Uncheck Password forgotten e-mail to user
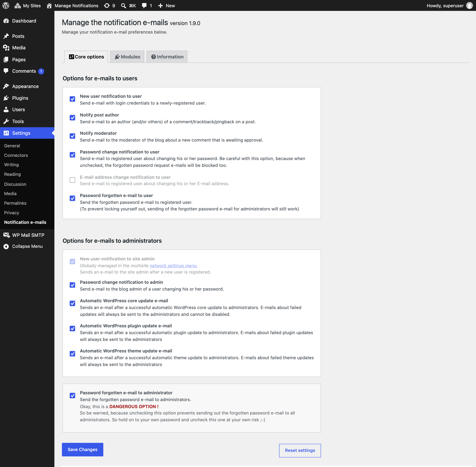Screen dimensions: 476x467 [x=72, y=198]
